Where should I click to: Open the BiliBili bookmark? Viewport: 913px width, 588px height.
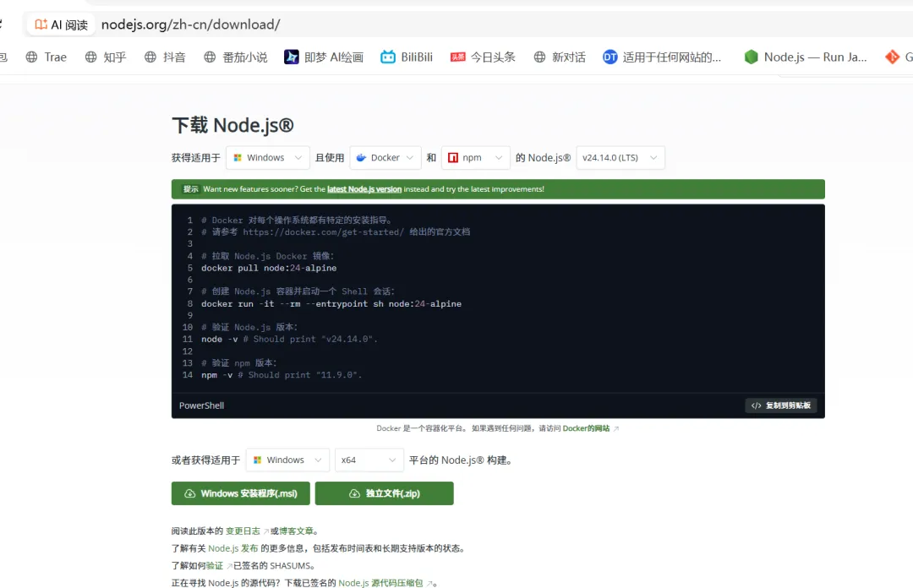407,57
